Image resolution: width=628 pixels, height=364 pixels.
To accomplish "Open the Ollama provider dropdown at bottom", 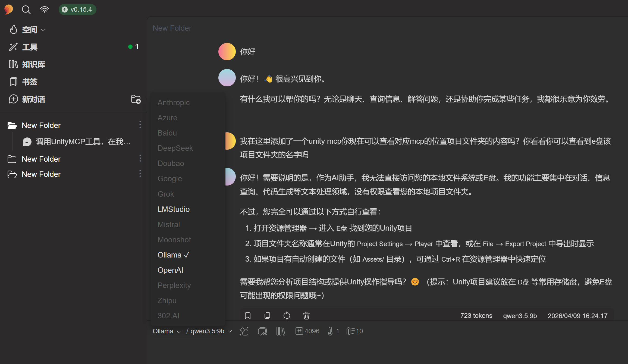I will tap(166, 331).
